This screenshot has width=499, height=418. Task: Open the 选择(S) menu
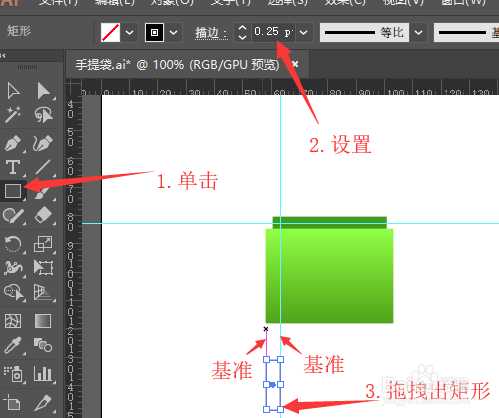288,2
